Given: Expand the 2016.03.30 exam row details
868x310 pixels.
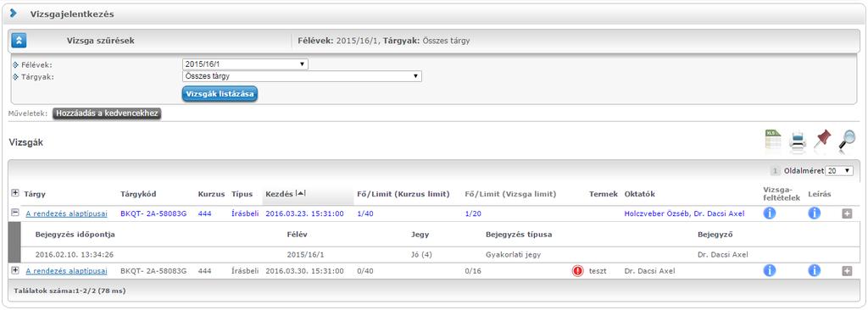Looking at the screenshot, I should [15, 270].
